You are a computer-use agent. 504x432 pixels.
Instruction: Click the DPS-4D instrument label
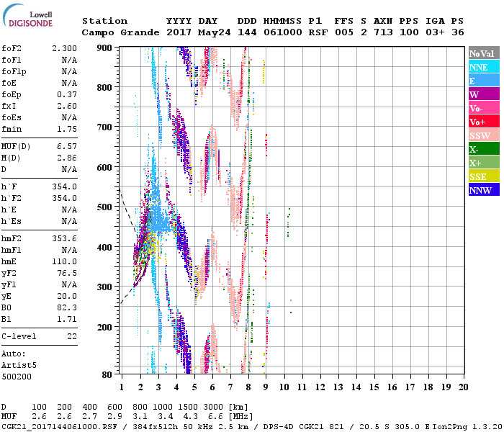[x=278, y=427]
